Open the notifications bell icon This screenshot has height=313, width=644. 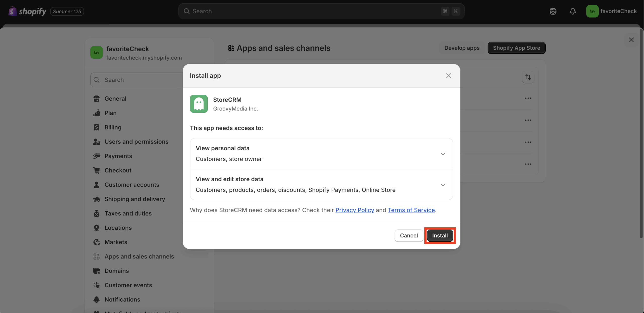(573, 11)
